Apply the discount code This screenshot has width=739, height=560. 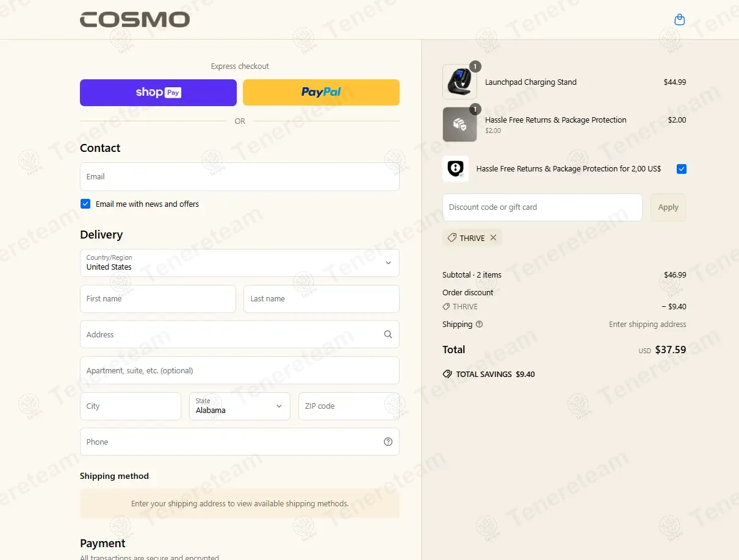coord(668,207)
